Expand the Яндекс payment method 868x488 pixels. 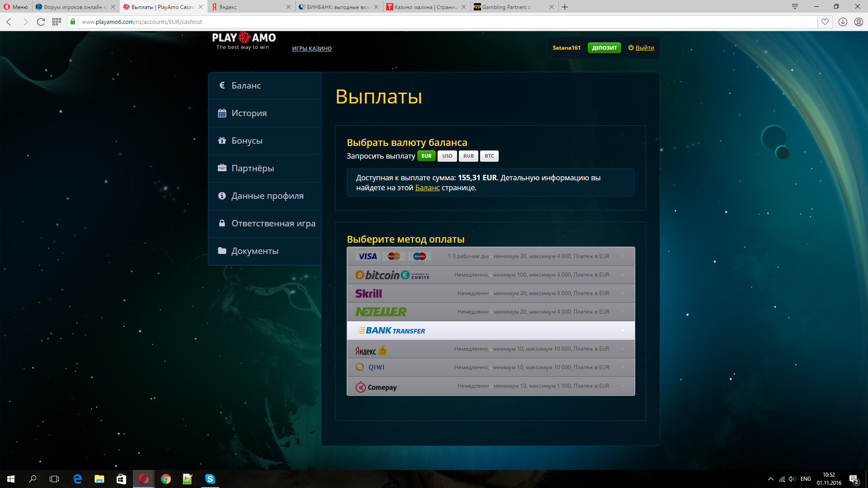click(491, 349)
